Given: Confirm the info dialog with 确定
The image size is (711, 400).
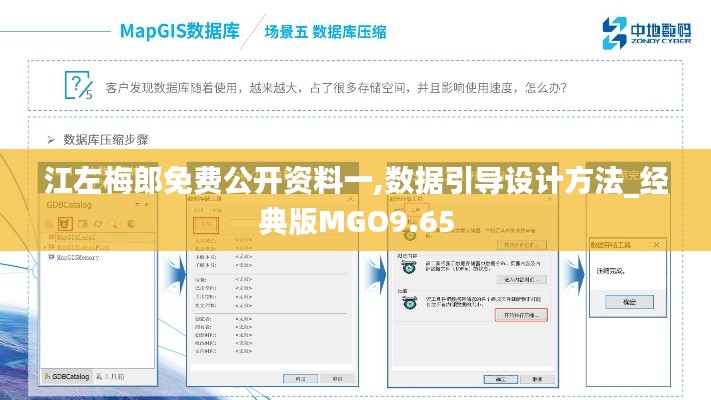Looking at the screenshot, I should 300,378.
